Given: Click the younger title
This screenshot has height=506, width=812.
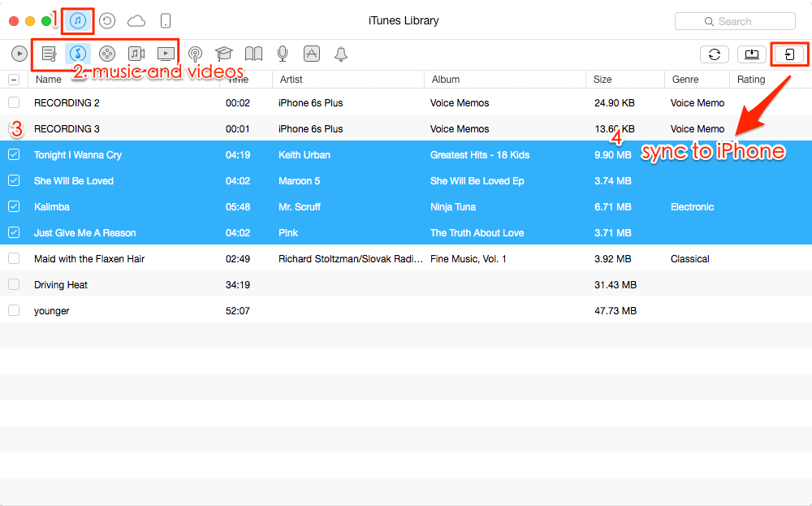Looking at the screenshot, I should click(52, 311).
